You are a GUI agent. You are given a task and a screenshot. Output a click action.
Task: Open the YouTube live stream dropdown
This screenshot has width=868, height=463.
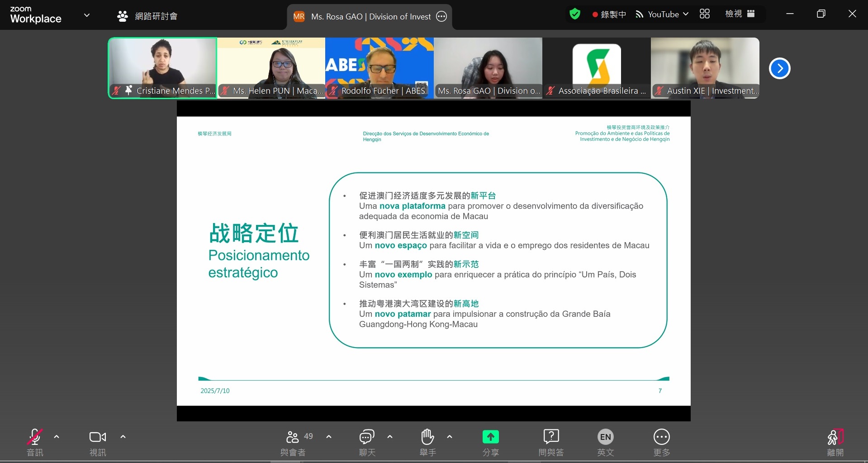point(662,14)
